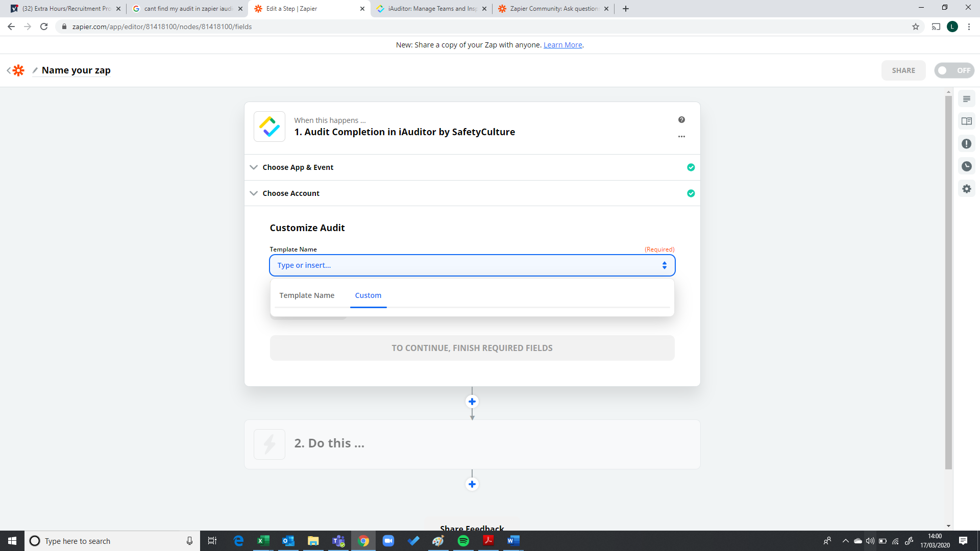Viewport: 980px width, 551px height.
Task: Open File Explorer from the taskbar
Action: click(313, 541)
